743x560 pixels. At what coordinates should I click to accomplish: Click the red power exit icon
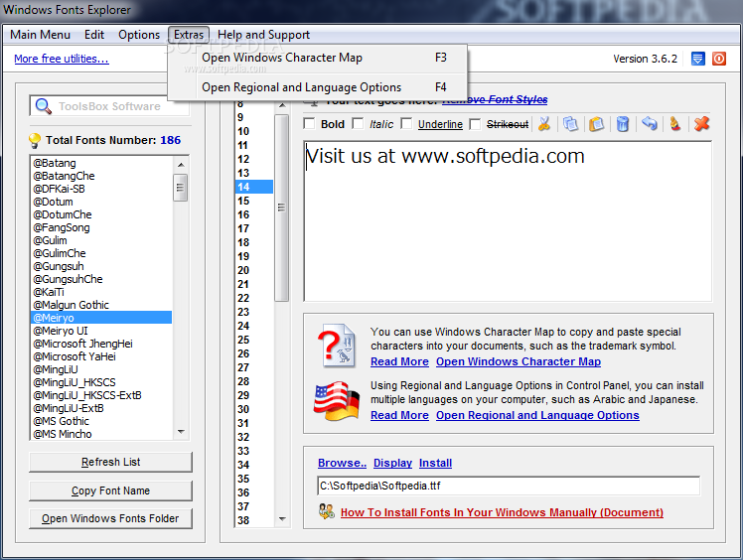719,59
